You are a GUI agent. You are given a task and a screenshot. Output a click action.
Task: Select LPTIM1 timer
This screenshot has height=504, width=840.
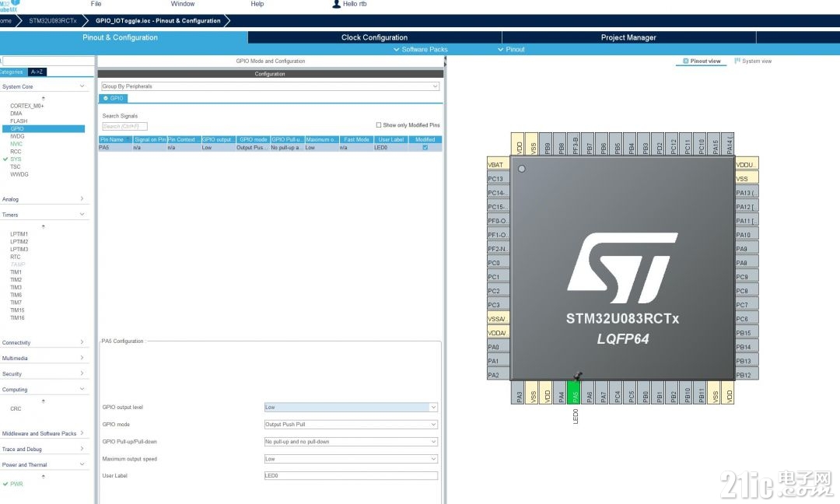coord(19,234)
